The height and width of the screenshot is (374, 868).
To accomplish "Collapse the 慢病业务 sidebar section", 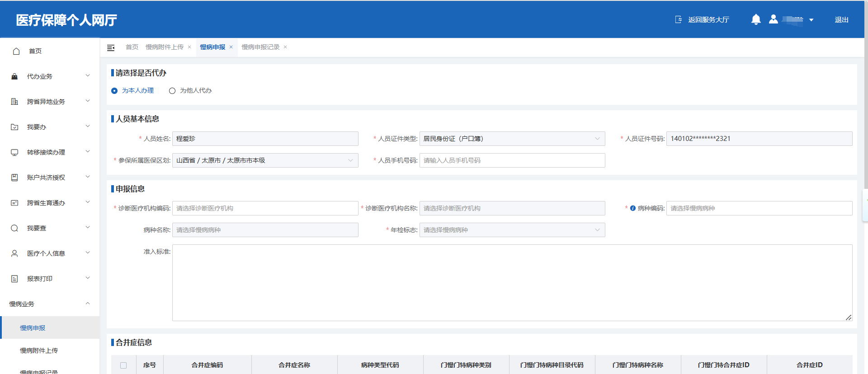I will 88,304.
